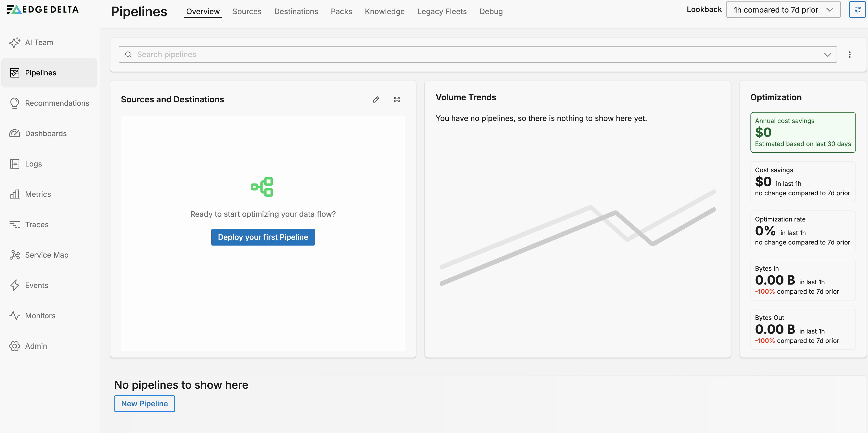868x433 pixels.
Task: Open the three-dot options menu beside search
Action: [849, 55]
